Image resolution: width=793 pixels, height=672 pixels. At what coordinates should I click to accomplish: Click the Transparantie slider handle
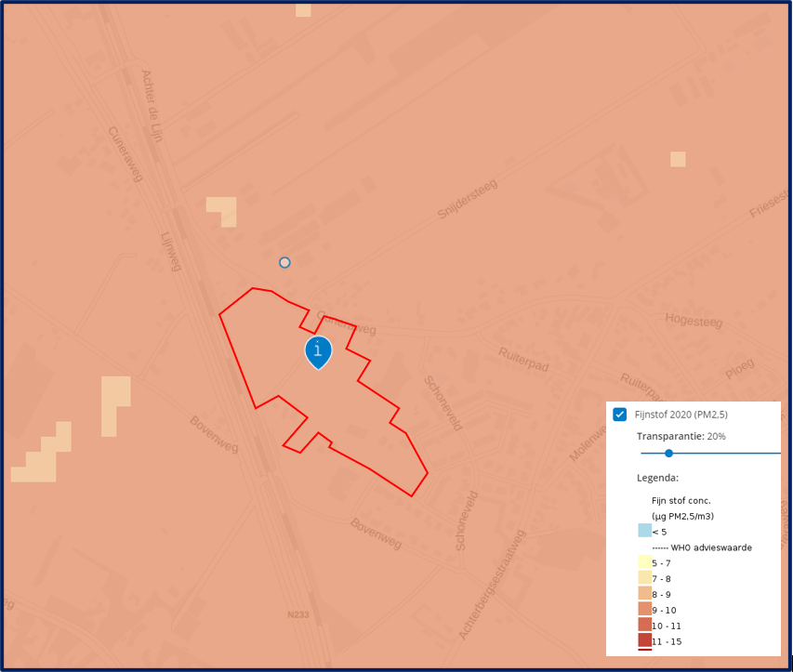point(668,454)
